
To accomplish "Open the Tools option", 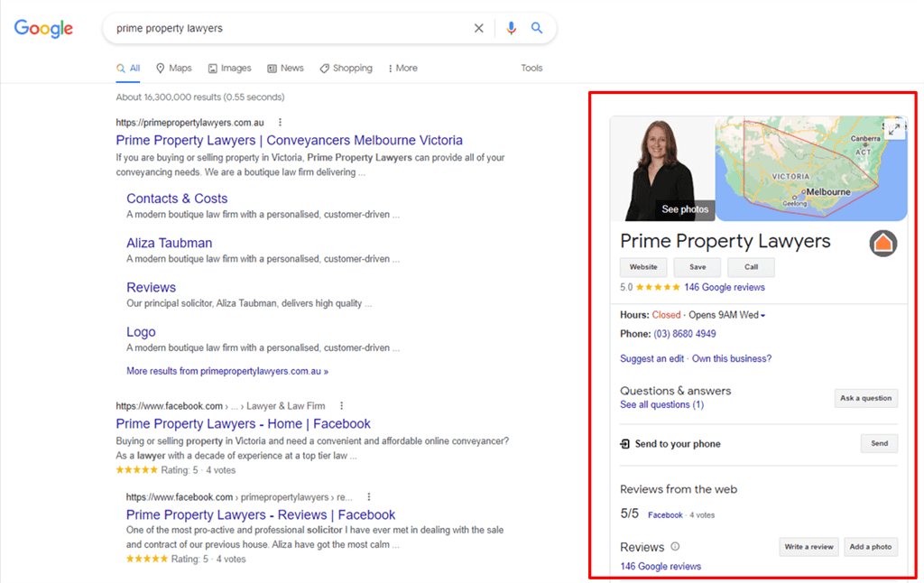I will (531, 69).
